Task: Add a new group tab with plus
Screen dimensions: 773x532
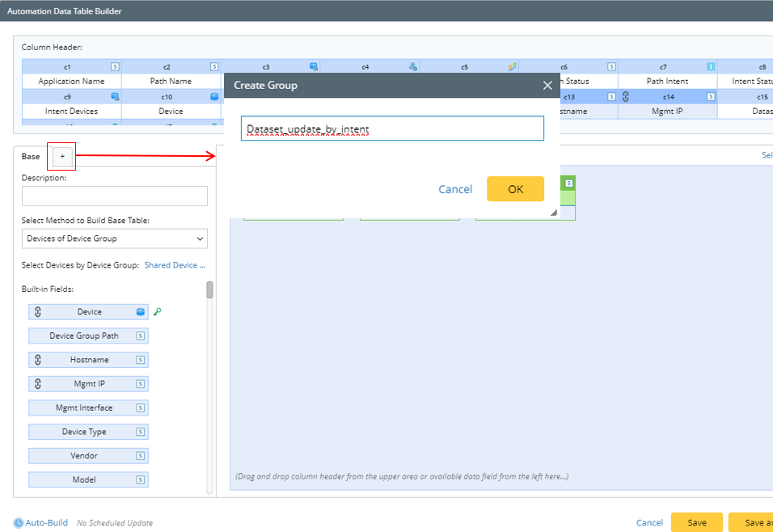Action: click(x=62, y=156)
